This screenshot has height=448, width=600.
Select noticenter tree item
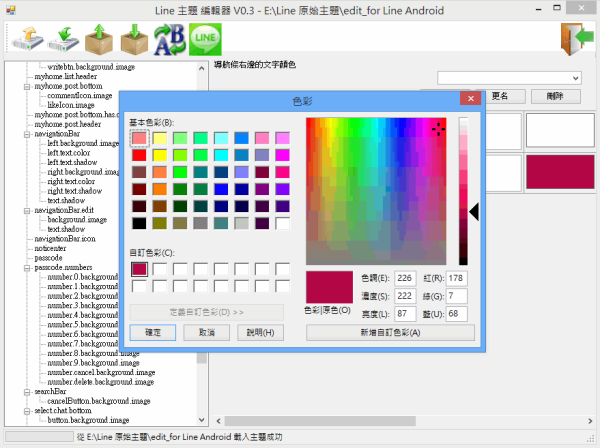[x=50, y=248]
